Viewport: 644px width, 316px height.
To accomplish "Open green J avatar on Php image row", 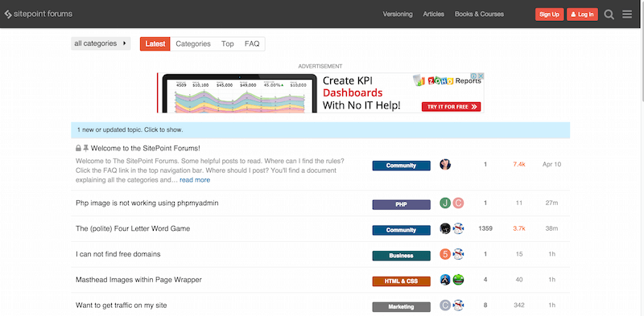I will (445, 203).
